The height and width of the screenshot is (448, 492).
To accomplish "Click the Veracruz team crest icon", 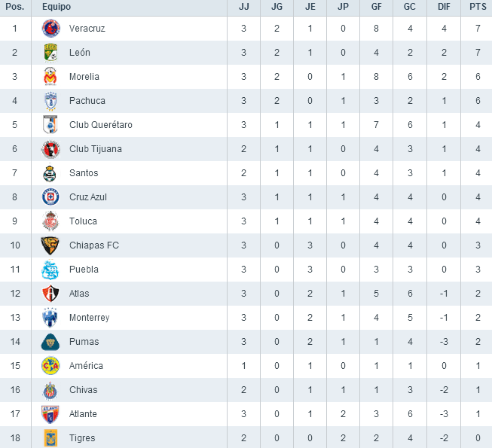I will click(51, 29).
